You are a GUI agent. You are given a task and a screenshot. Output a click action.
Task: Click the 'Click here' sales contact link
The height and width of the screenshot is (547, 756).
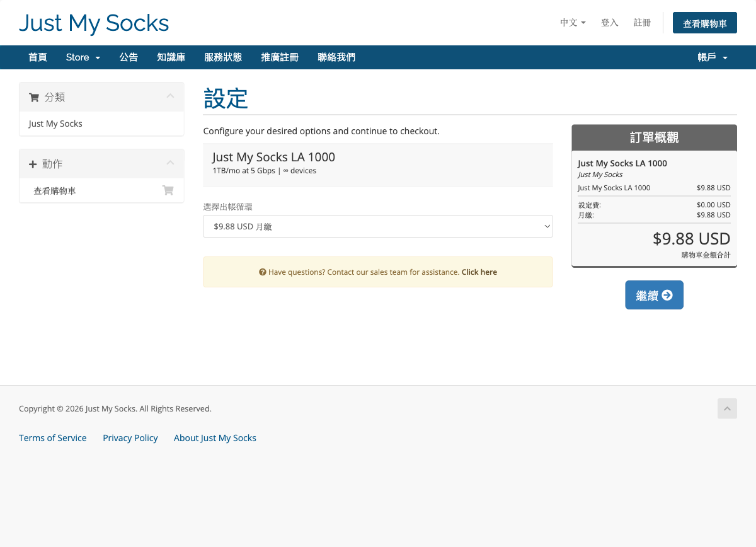[x=479, y=272]
